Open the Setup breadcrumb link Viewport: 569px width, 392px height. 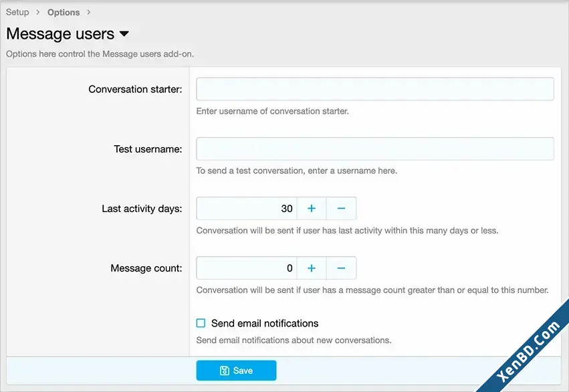click(x=17, y=12)
